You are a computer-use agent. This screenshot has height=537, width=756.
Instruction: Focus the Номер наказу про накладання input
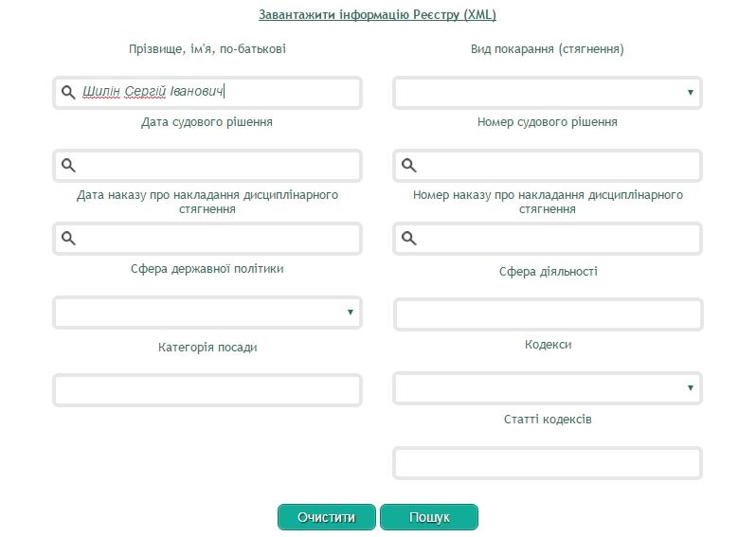point(559,239)
